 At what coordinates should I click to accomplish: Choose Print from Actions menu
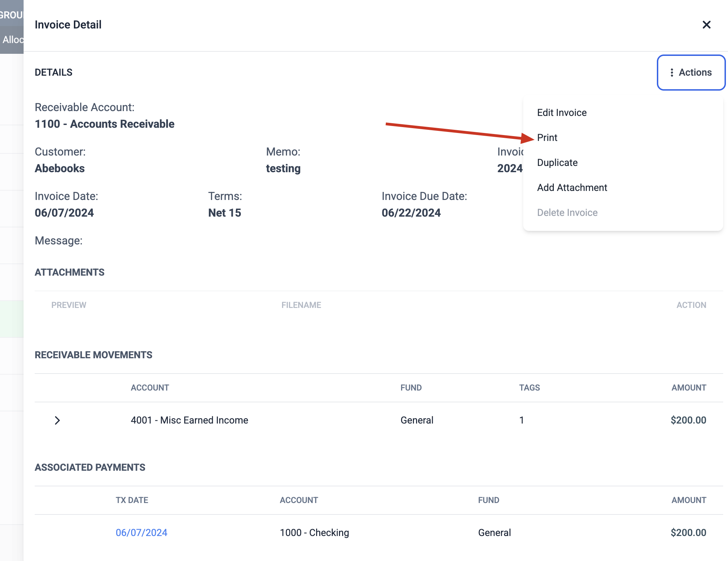tap(547, 137)
